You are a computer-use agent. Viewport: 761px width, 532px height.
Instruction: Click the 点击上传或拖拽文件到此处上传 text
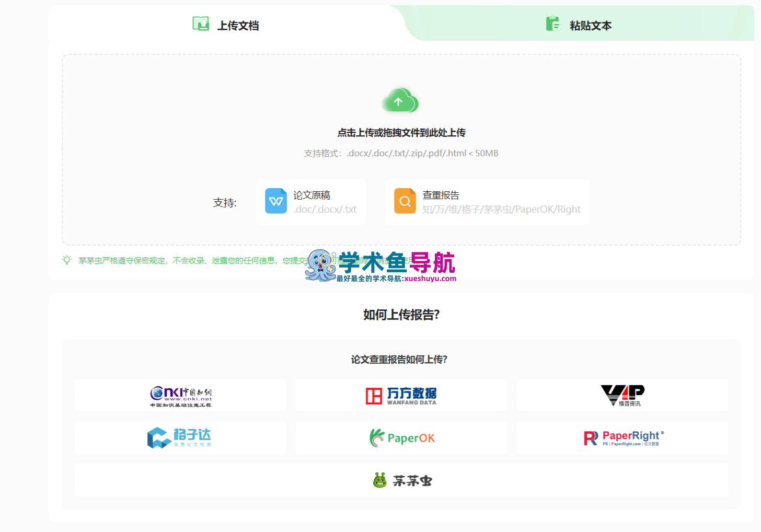pyautogui.click(x=401, y=133)
